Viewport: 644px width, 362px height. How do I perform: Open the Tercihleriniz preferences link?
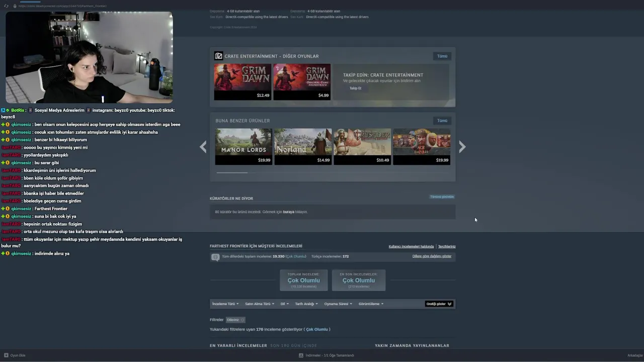click(447, 246)
